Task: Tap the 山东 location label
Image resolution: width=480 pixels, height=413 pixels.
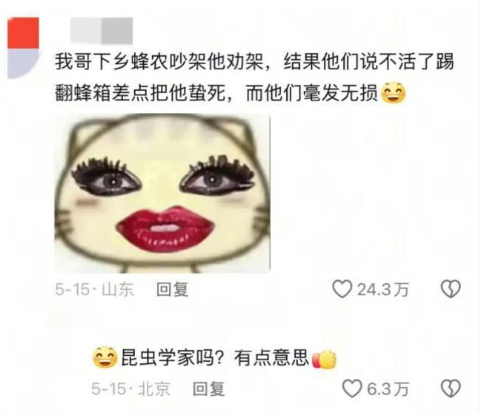Action: point(118,289)
